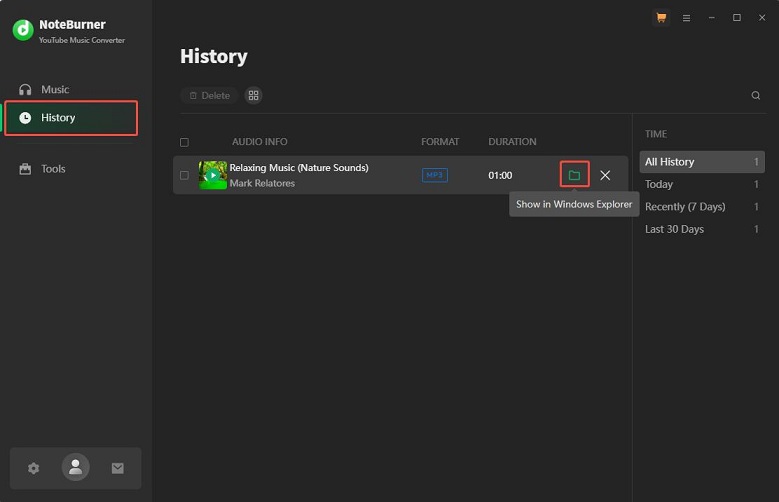Open the History section in sidebar
Screen dimensions: 779x502
pyautogui.click(x=71, y=118)
